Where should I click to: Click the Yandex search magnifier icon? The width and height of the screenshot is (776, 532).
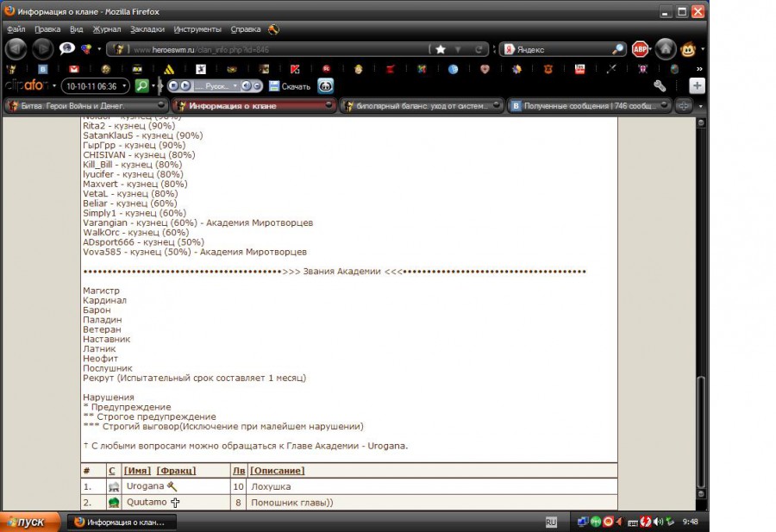[617, 49]
